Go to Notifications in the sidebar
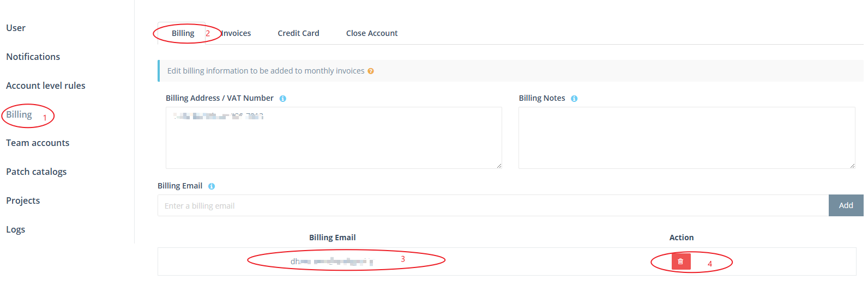The width and height of the screenshot is (868, 292). (33, 57)
